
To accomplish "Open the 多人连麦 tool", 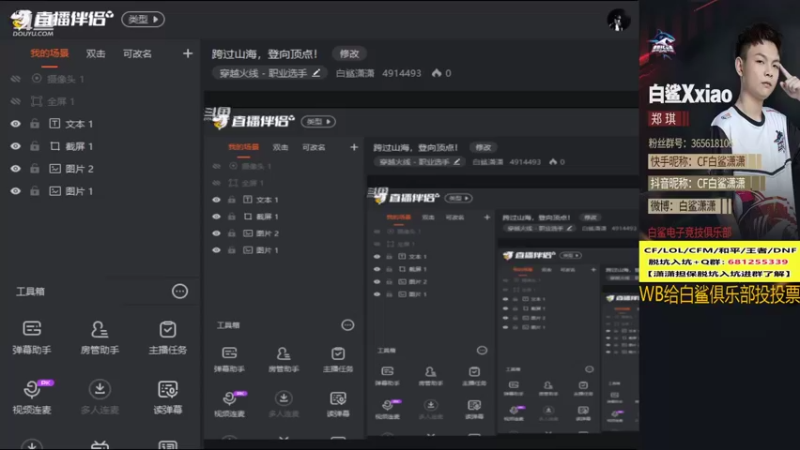I will [99, 397].
